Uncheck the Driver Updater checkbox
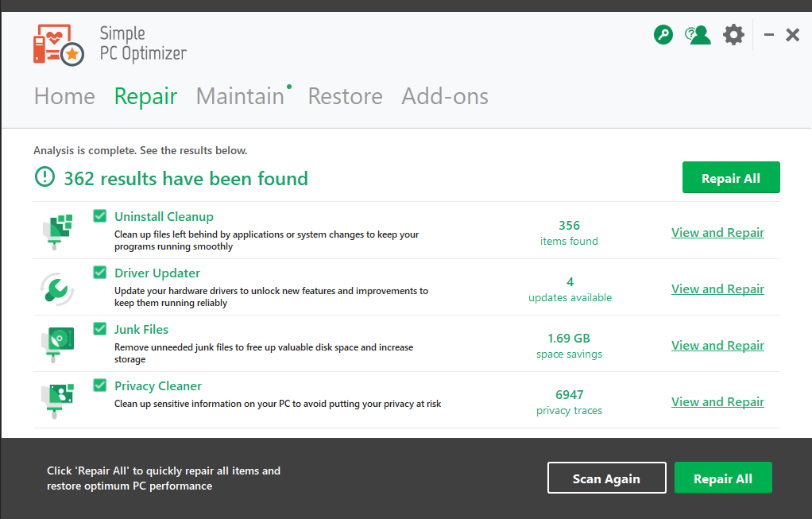The height and width of the screenshot is (519, 812). [100, 273]
